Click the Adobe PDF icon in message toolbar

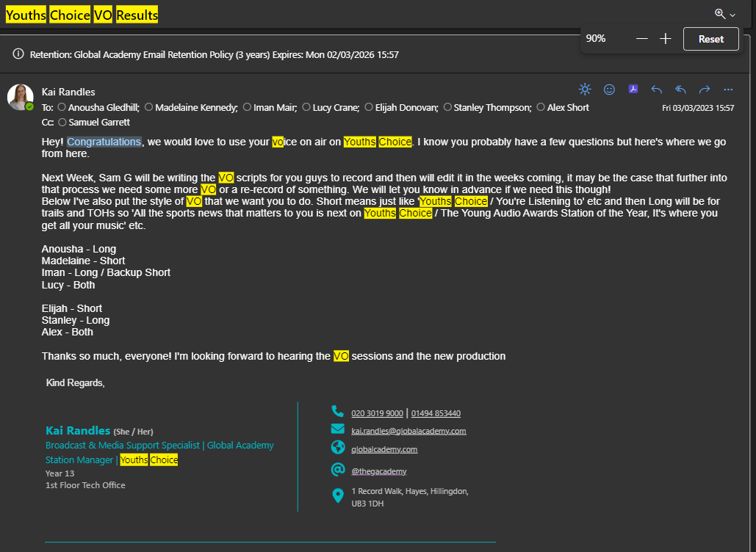(x=633, y=90)
